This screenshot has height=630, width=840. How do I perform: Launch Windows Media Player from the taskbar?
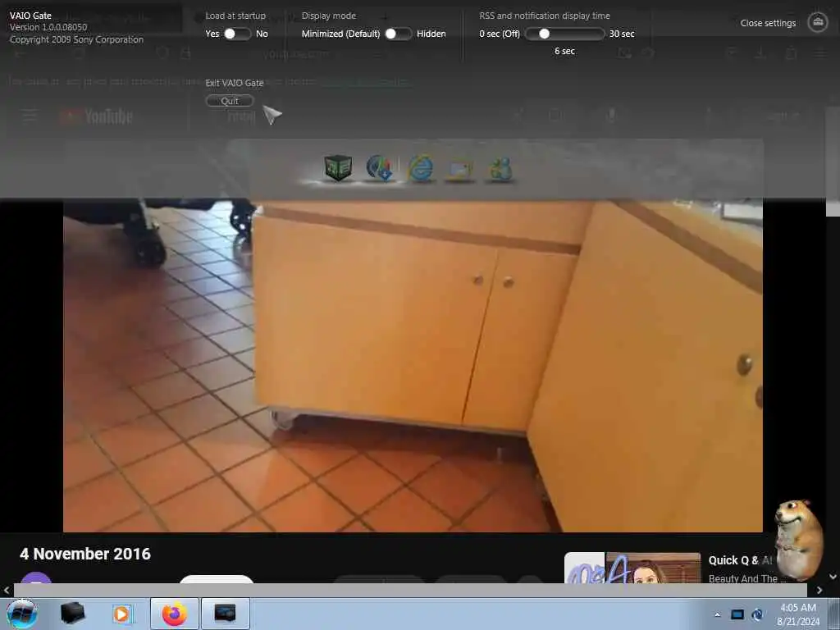(x=122, y=614)
